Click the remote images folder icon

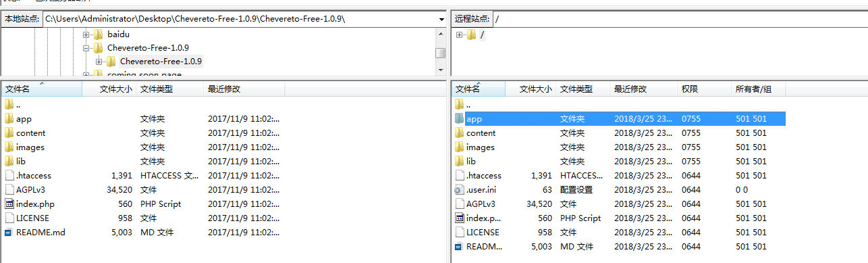[x=460, y=147]
